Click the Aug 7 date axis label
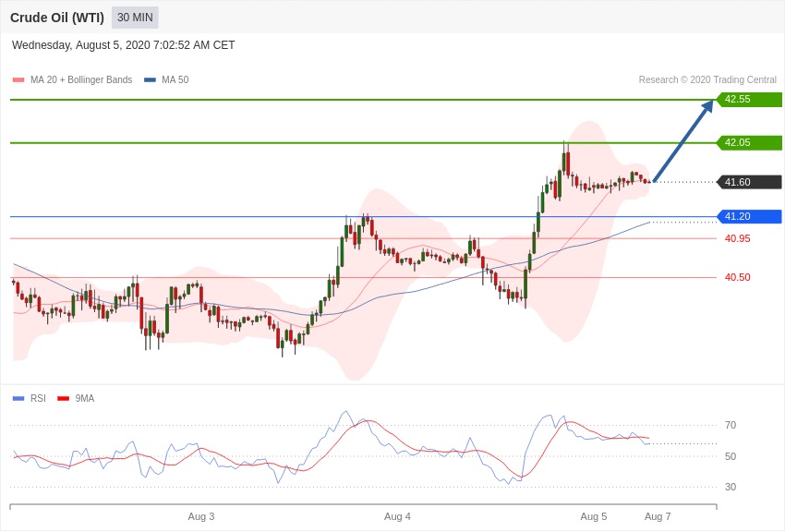 (658, 516)
